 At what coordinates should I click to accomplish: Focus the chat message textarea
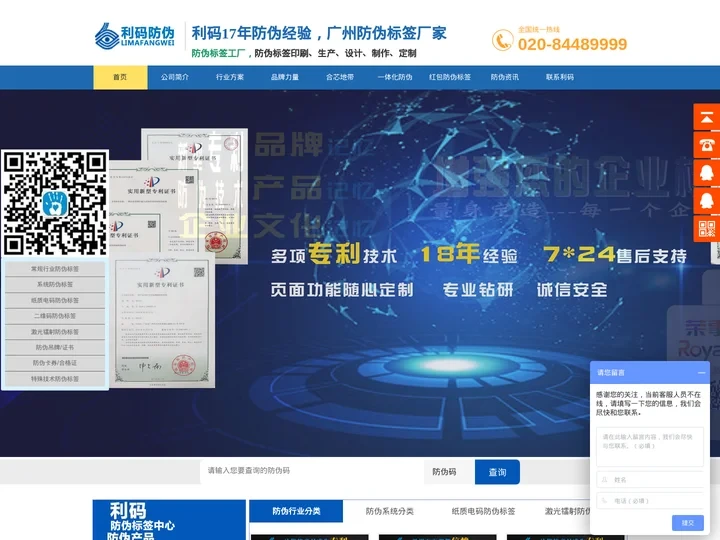coord(650,446)
